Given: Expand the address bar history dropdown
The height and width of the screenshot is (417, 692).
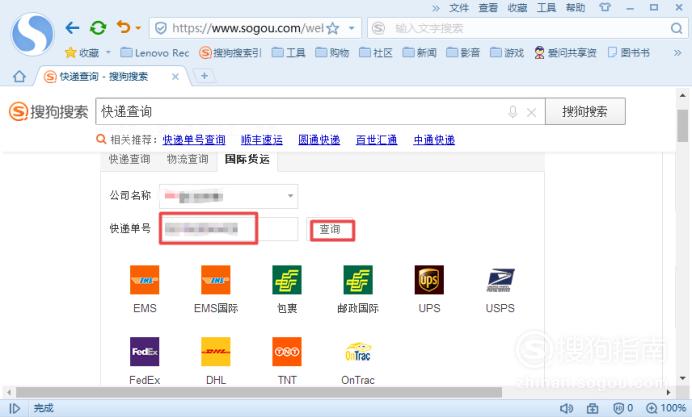Looking at the screenshot, I should [x=352, y=28].
